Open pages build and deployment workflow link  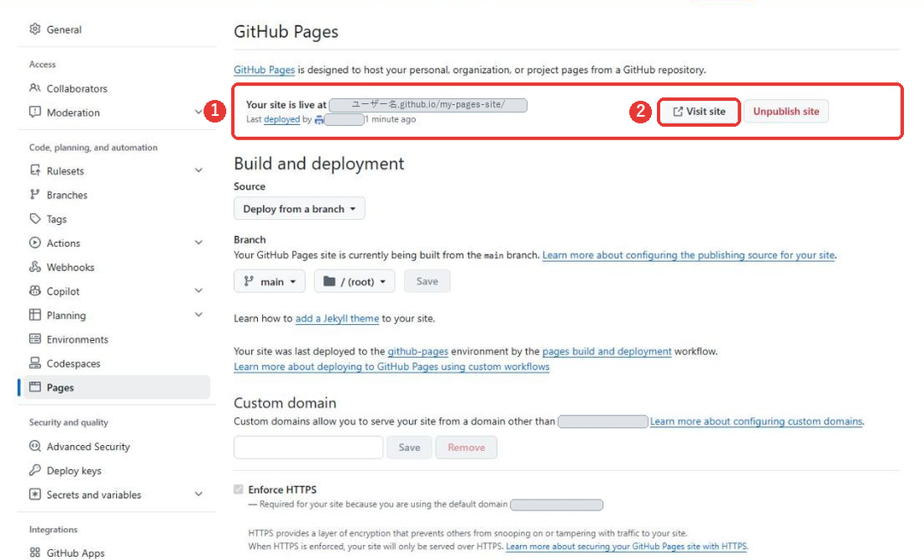point(607,352)
